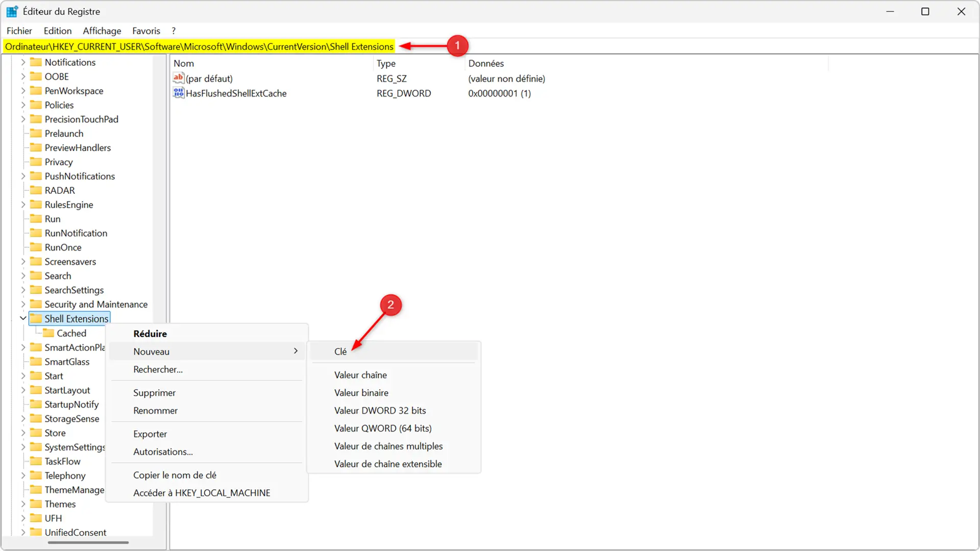This screenshot has height=551, width=980.
Task: Click the Cached subkey folder icon
Action: coord(48,333)
